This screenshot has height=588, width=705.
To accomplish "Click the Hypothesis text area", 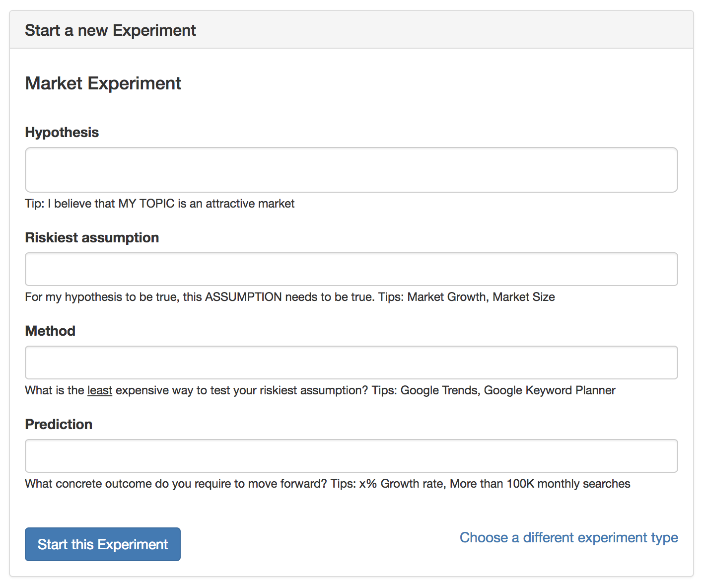I will [x=352, y=170].
